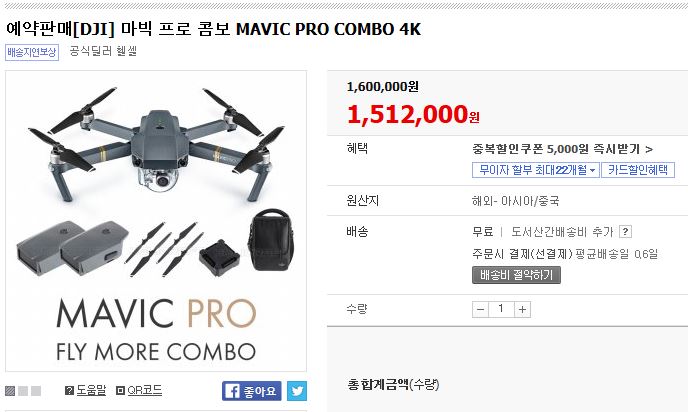Screen dimensions: 688x412
Task: Increase quantity with the plus button
Action: (522, 309)
